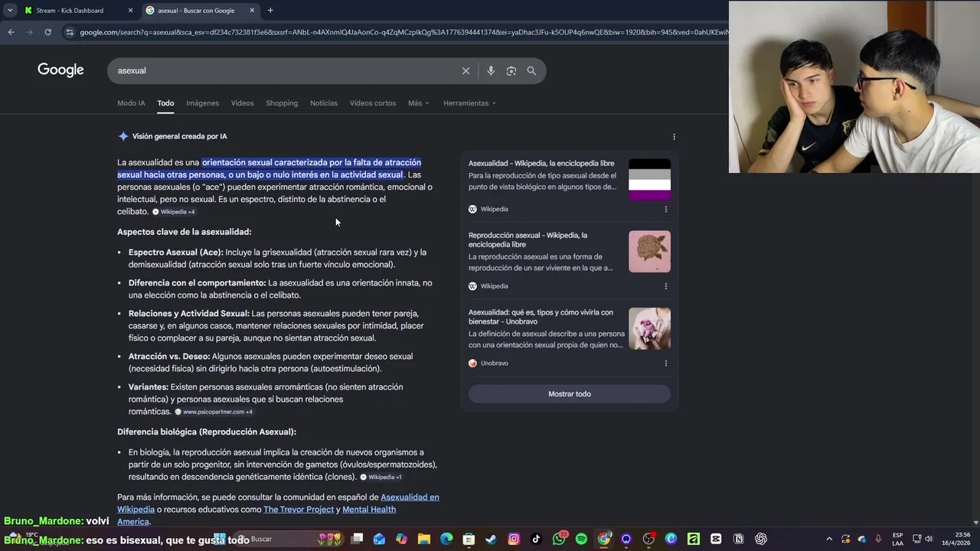The width and height of the screenshot is (980, 551).
Task: Open WhatsApp from the taskbar
Action: coord(559,539)
